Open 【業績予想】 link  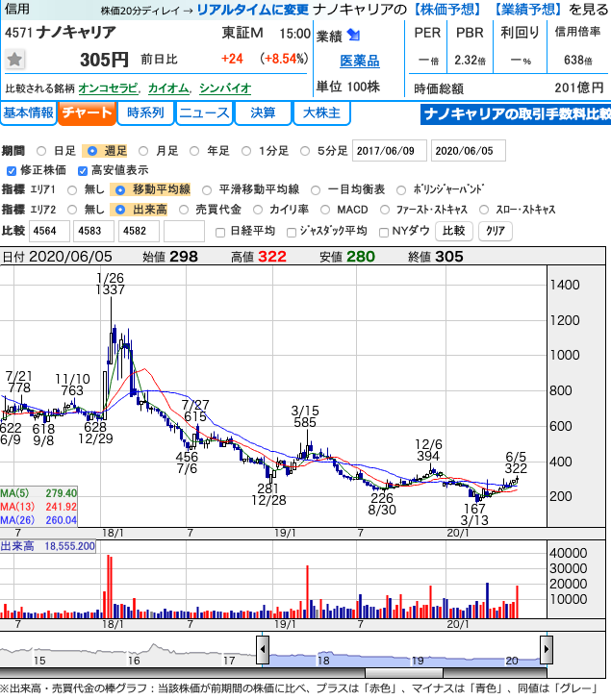coord(528,10)
